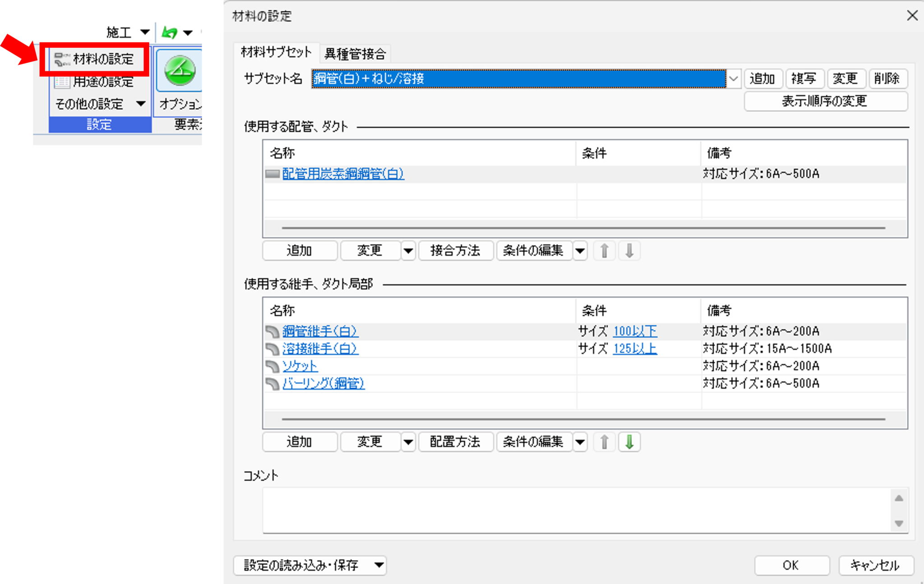Switch to the 材料サブセット tab
This screenshot has width=924, height=584.
click(276, 52)
